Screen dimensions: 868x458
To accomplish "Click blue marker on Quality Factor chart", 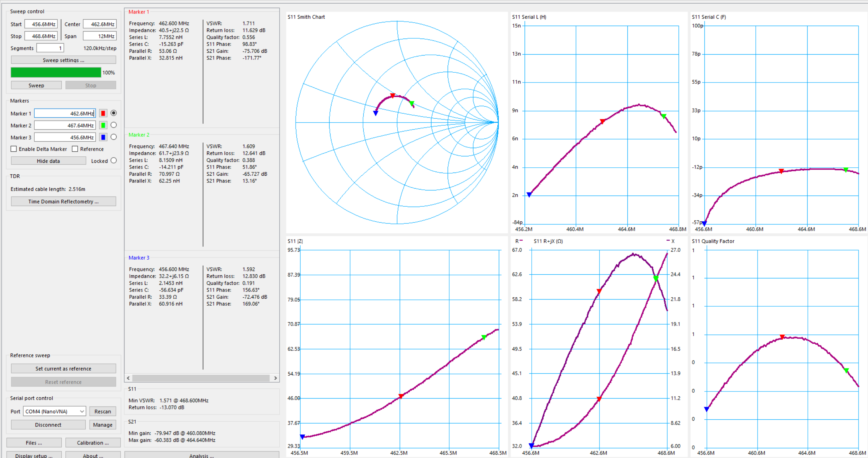I will tap(707, 409).
